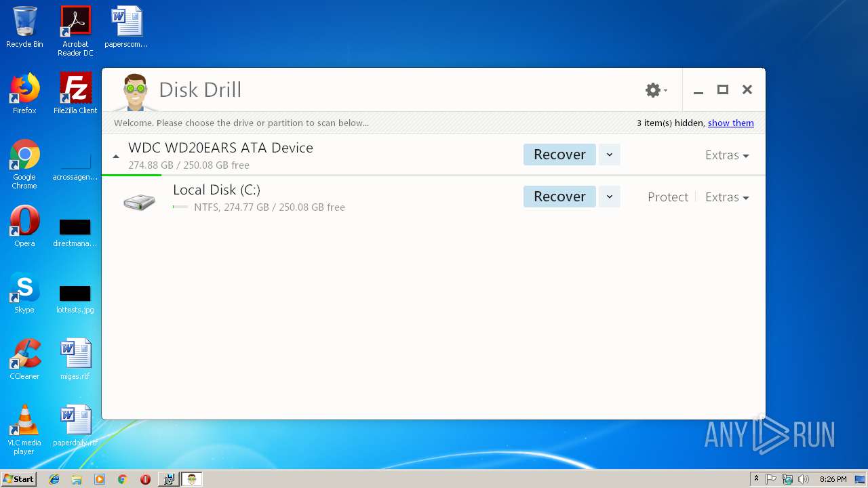Open Action Center flag tray icon
The width and height of the screenshot is (868, 488).
pos(771,479)
